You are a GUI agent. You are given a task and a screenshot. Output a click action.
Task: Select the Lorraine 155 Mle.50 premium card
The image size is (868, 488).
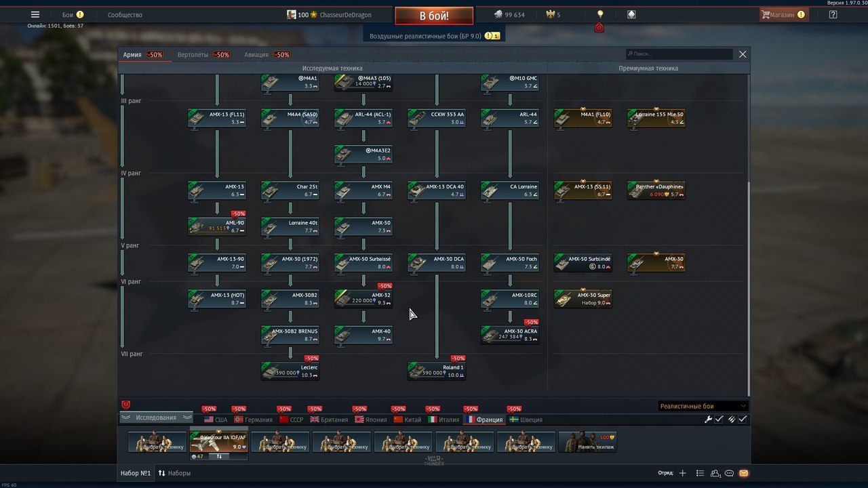656,119
